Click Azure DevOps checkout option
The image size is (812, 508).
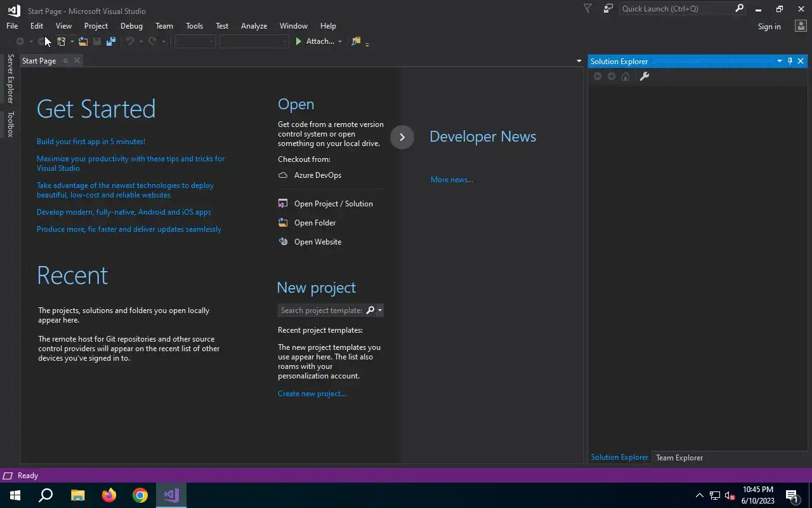310,175
